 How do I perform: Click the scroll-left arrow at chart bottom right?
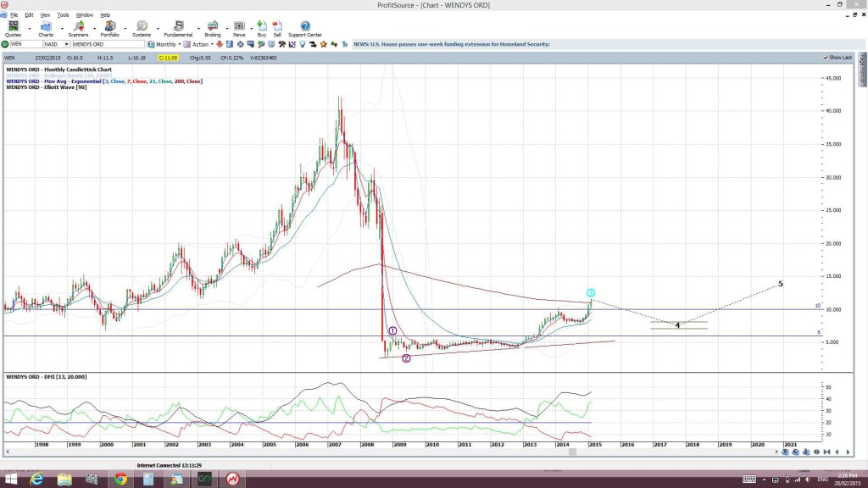[x=837, y=452]
